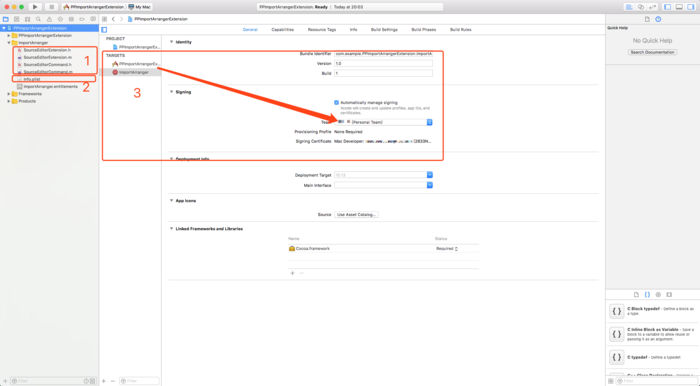Select the C typedef snippet
Viewport: 700px width, 386px height.
tap(652, 357)
